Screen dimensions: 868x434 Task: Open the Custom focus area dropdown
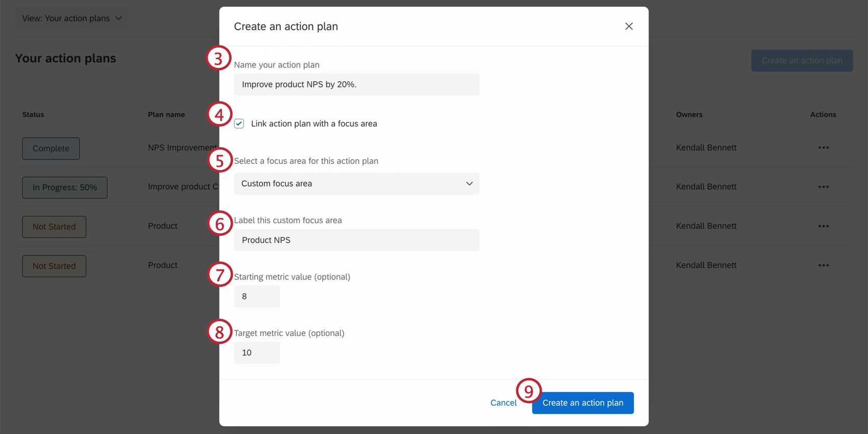356,183
